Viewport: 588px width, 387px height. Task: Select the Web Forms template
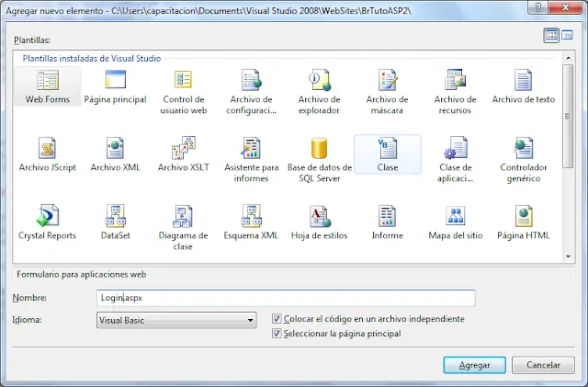[x=48, y=86]
